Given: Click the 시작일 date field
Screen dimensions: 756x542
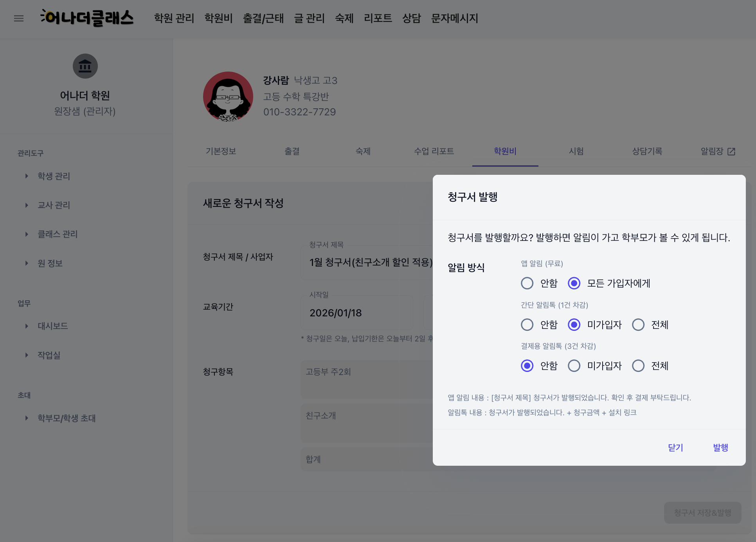Looking at the screenshot, I should (x=356, y=313).
